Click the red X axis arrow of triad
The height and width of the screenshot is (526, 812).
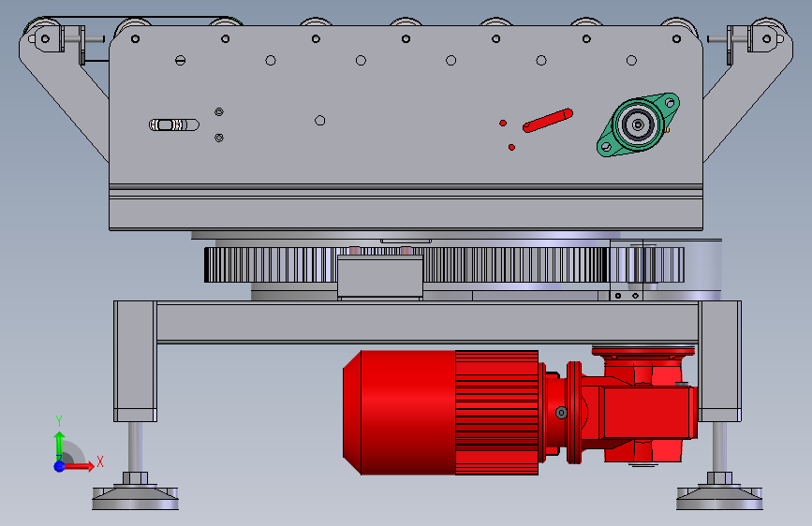tap(80, 466)
